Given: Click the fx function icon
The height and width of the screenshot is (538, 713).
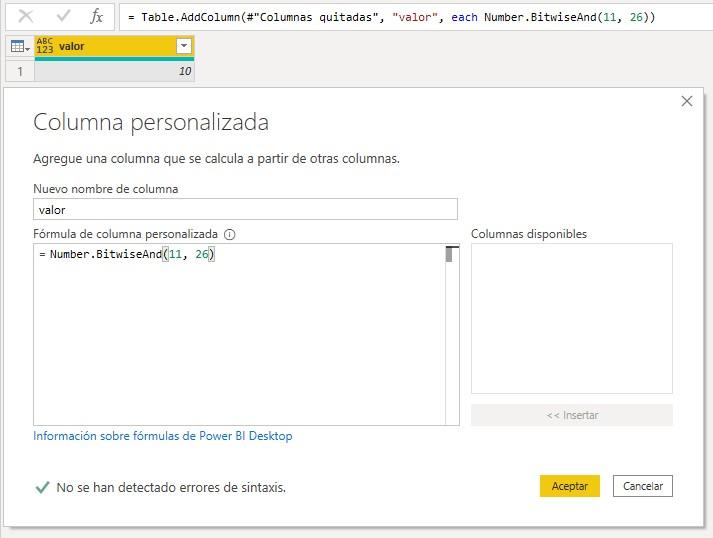Looking at the screenshot, I should tap(96, 16).
